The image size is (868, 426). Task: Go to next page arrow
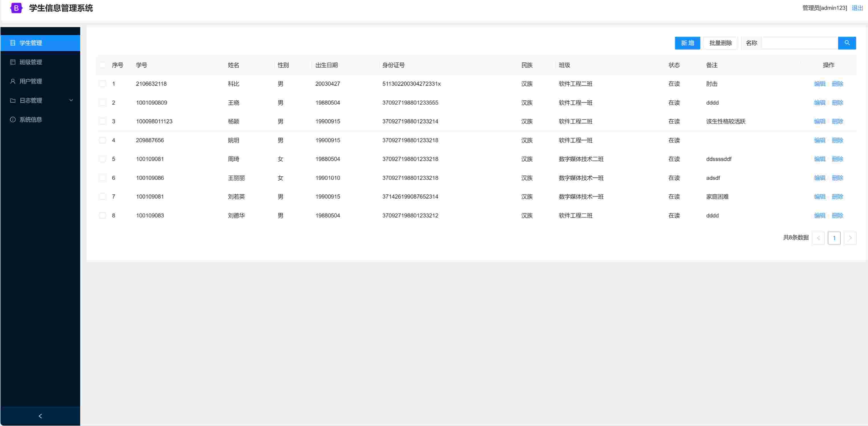pos(850,238)
